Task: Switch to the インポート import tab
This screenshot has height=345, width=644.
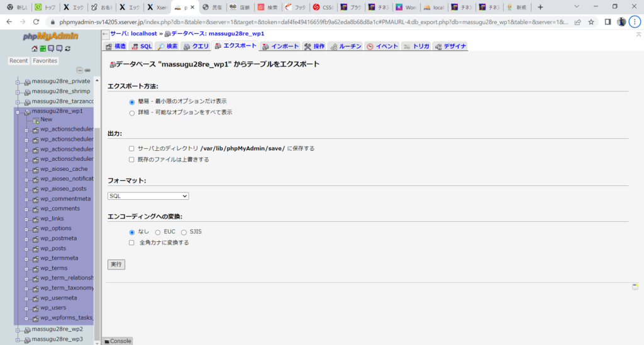Action: point(280,47)
